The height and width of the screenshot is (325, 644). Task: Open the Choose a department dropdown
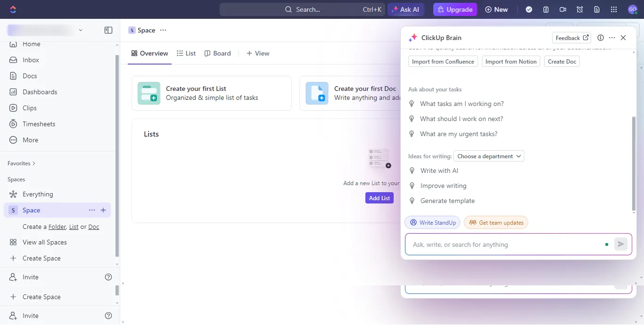tap(489, 156)
